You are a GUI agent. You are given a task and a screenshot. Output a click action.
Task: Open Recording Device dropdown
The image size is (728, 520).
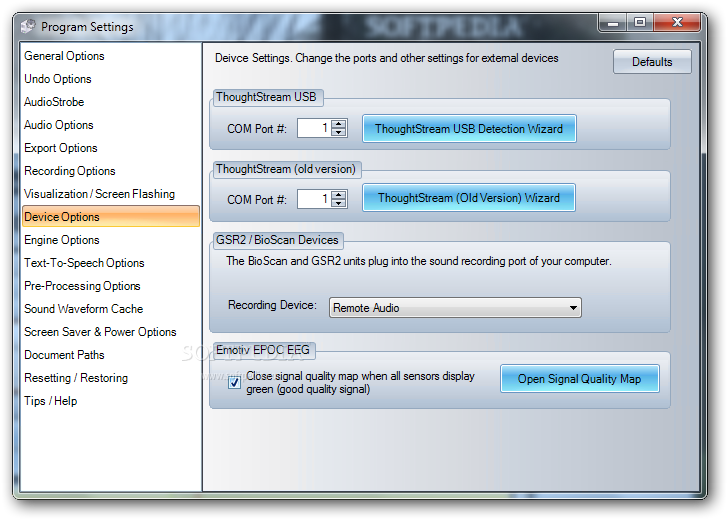pyautogui.click(x=455, y=308)
